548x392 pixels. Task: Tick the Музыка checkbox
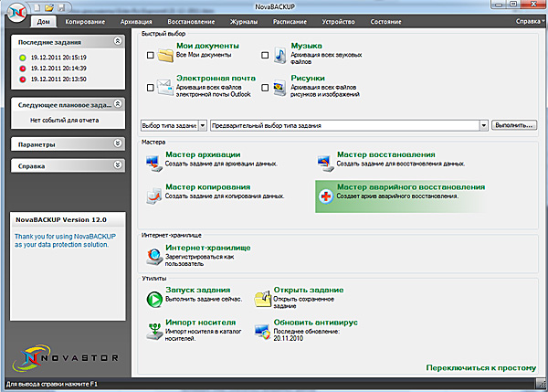point(265,56)
